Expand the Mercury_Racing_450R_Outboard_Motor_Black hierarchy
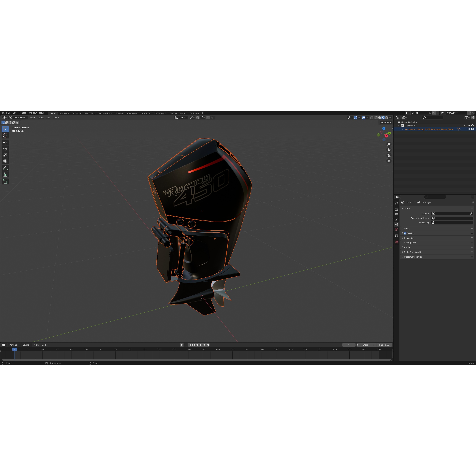This screenshot has width=476, height=476. 403,129
